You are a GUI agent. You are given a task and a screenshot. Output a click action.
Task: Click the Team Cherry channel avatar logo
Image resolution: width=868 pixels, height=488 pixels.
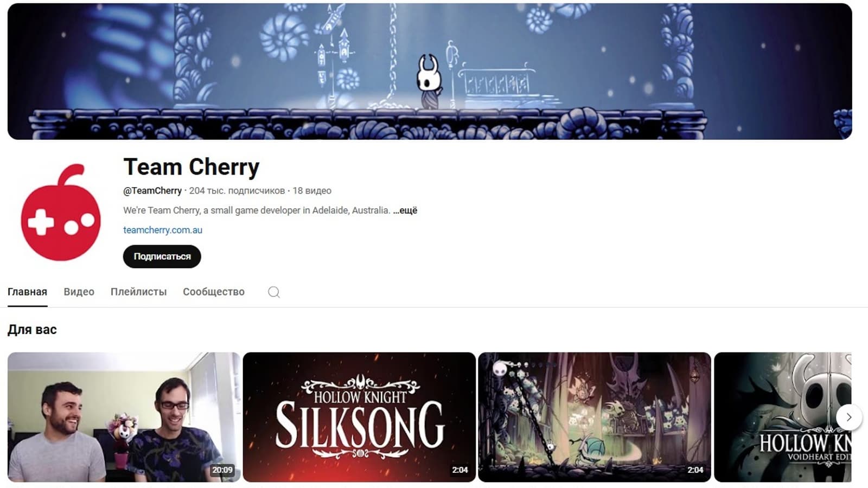(x=61, y=213)
